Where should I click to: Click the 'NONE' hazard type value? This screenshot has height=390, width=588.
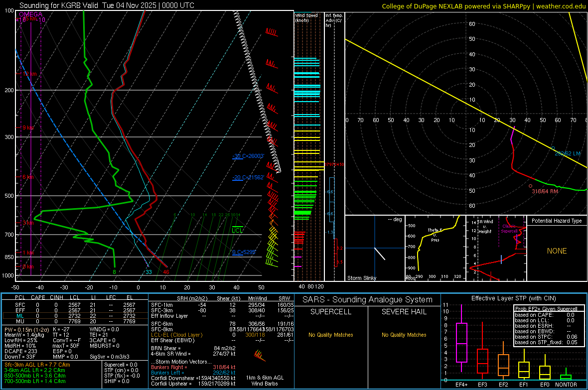[x=557, y=251]
